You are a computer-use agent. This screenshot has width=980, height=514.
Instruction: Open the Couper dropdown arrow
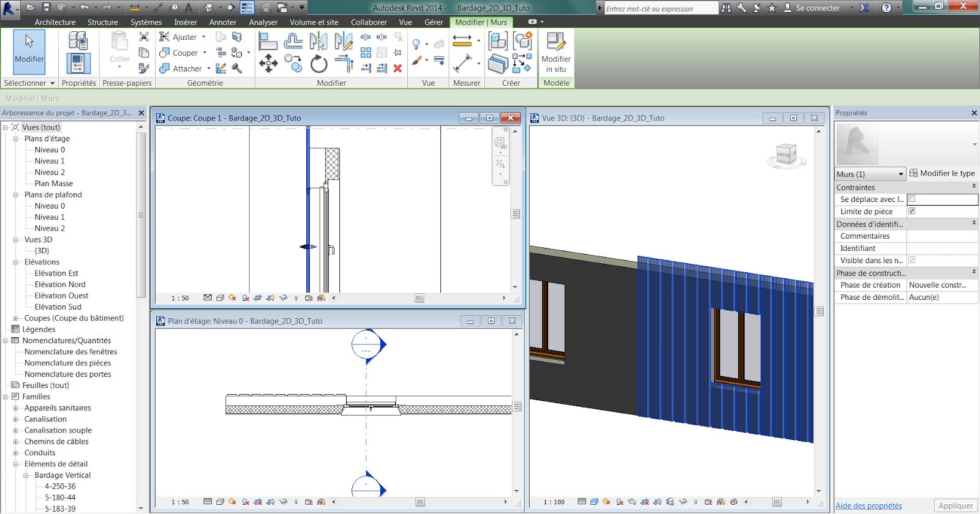[205, 53]
